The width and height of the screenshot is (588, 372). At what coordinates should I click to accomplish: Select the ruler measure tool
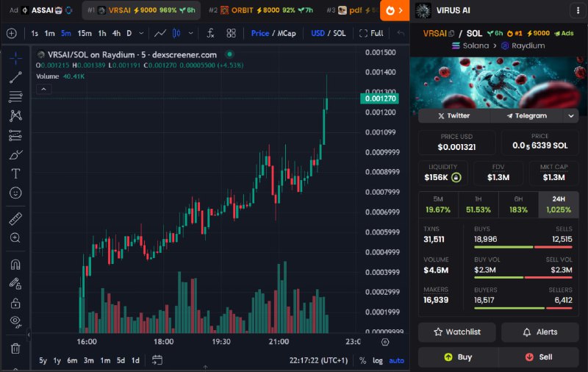tap(15, 218)
